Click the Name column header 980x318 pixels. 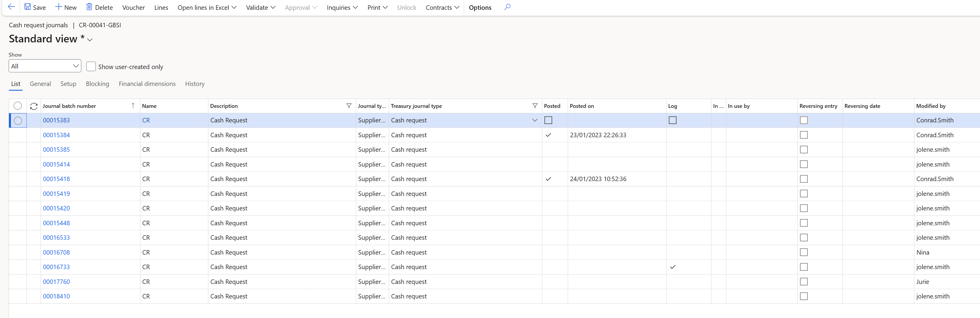tap(149, 106)
